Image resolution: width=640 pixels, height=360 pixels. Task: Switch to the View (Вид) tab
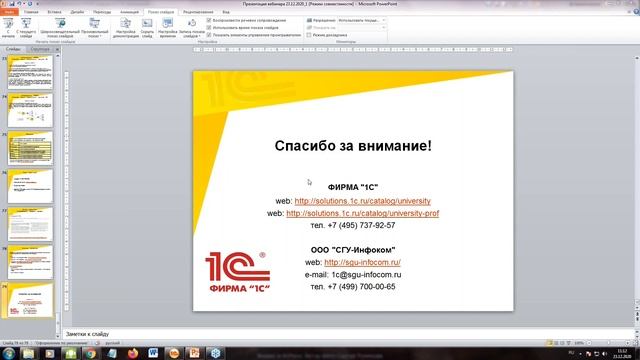point(226,12)
